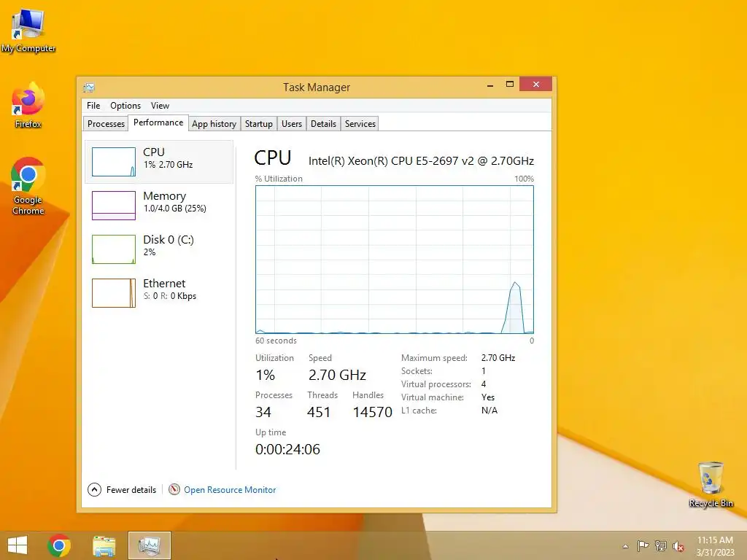
Task: Click the Threads value 451
Action: 319,412
